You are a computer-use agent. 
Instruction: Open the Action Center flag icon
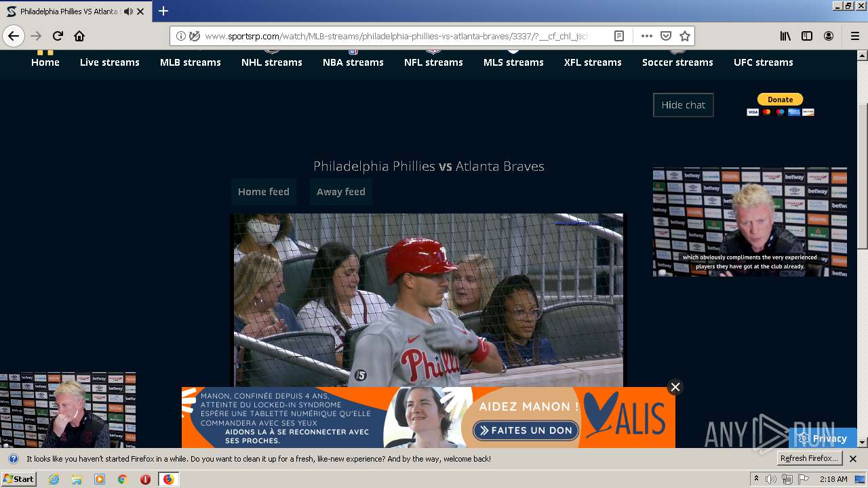pos(803,479)
